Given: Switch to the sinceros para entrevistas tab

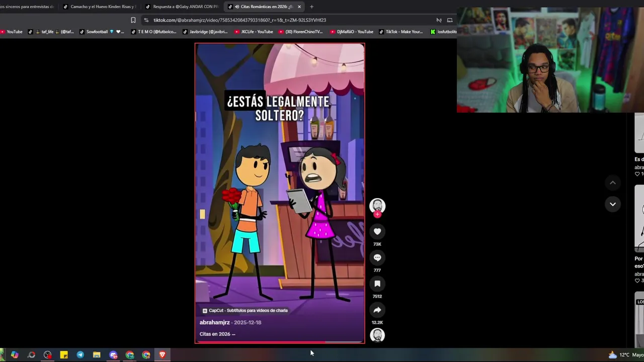Looking at the screenshot, I should coord(28,7).
